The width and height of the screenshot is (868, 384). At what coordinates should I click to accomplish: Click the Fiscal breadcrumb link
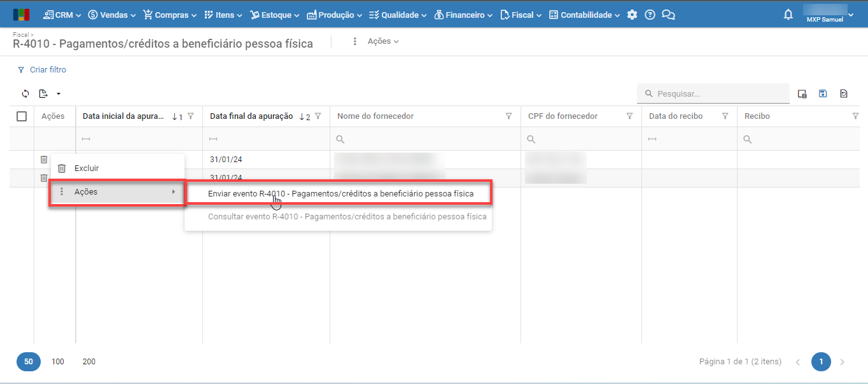click(21, 34)
